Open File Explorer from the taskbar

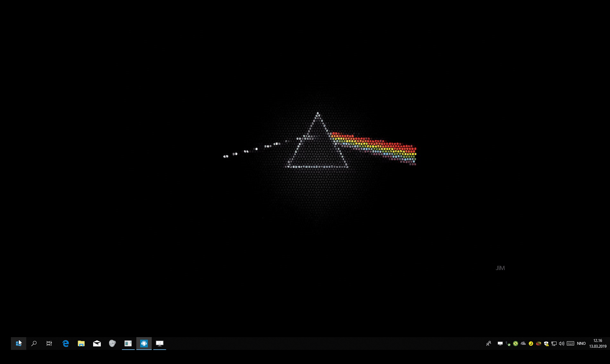click(x=81, y=344)
